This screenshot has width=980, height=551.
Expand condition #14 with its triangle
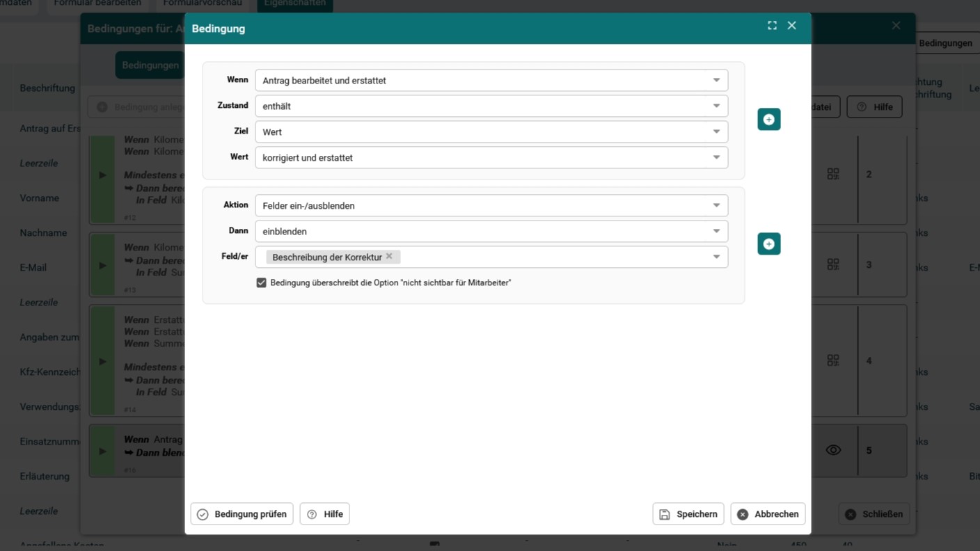[102, 362]
